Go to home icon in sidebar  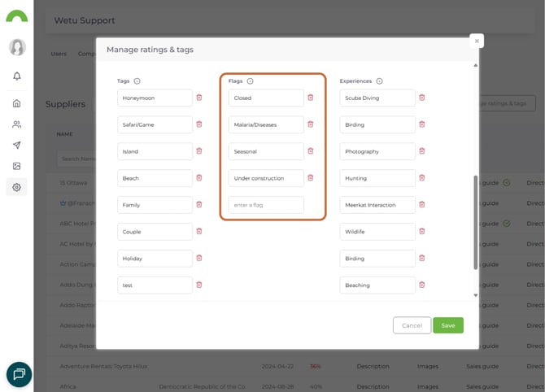point(17,103)
